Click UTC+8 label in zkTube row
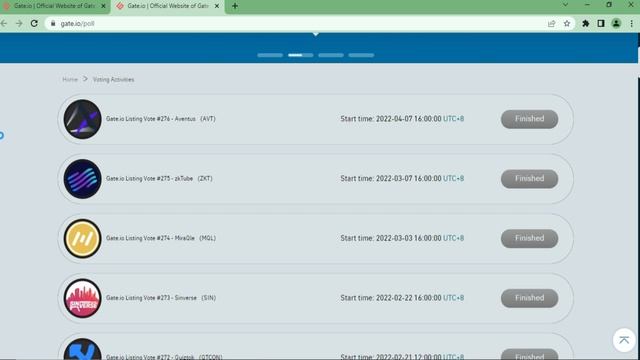Image resolution: width=640 pixels, height=360 pixels. tap(453, 178)
